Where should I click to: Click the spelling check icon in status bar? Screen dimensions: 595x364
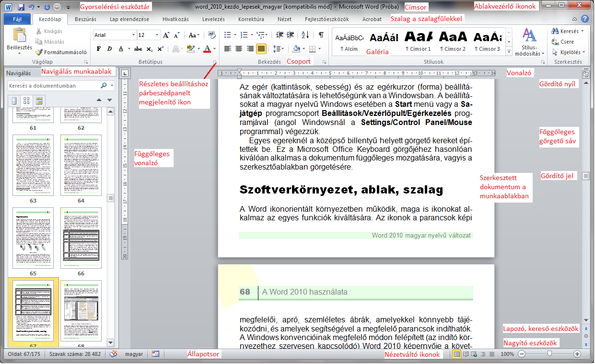point(114,354)
